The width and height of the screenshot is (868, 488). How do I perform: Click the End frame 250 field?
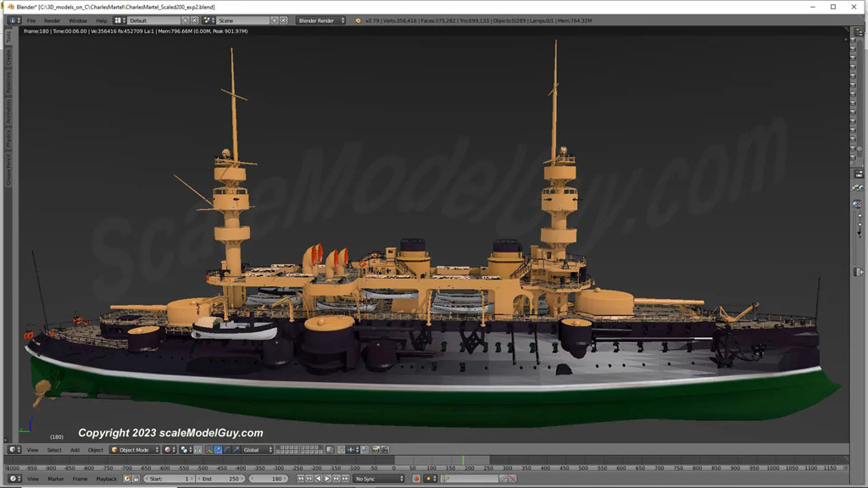pyautogui.click(x=219, y=479)
